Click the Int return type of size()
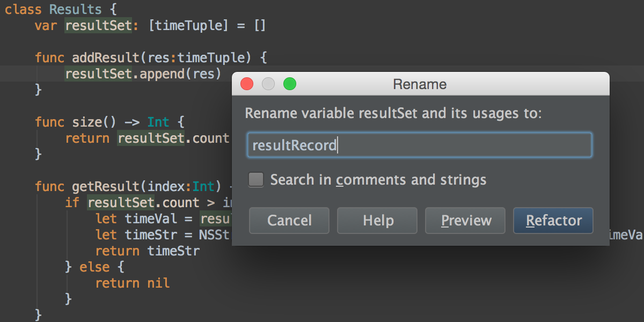Viewport: 644px width, 322px height. point(158,122)
